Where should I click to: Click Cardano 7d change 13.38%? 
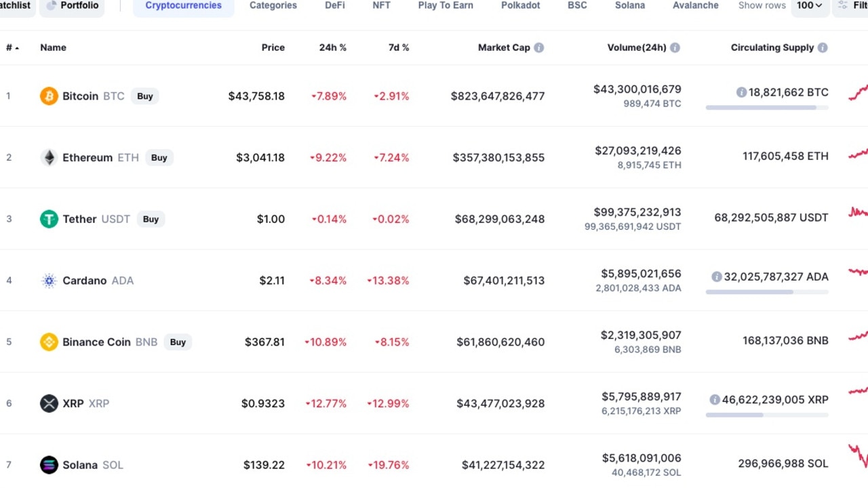pyautogui.click(x=388, y=281)
